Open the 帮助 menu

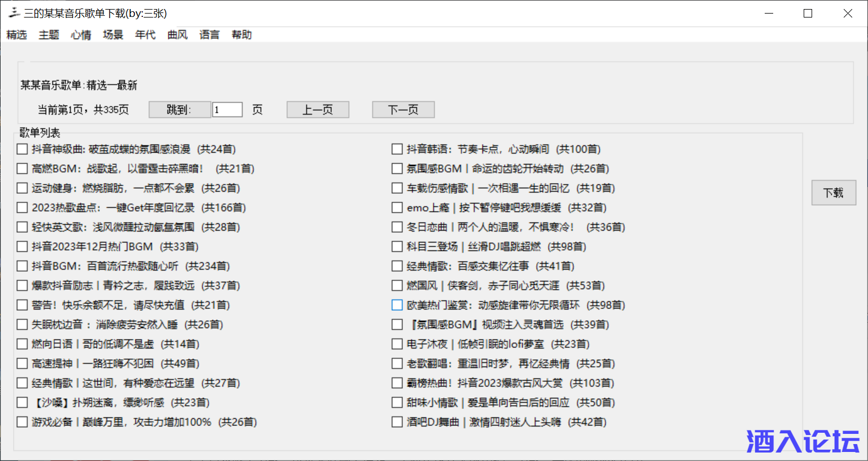click(242, 35)
